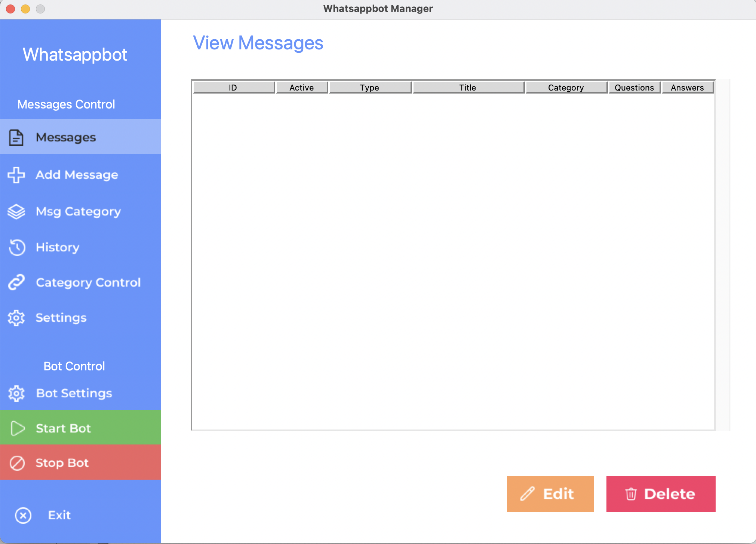The height and width of the screenshot is (544, 756).
Task: Click the Settings gear icon
Action: tap(16, 318)
